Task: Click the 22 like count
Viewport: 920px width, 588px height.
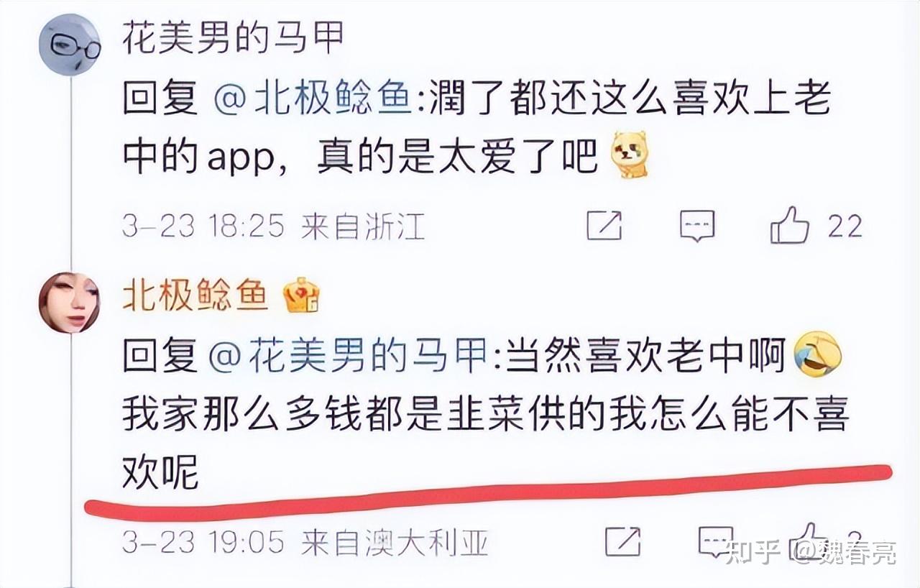Action: click(845, 226)
